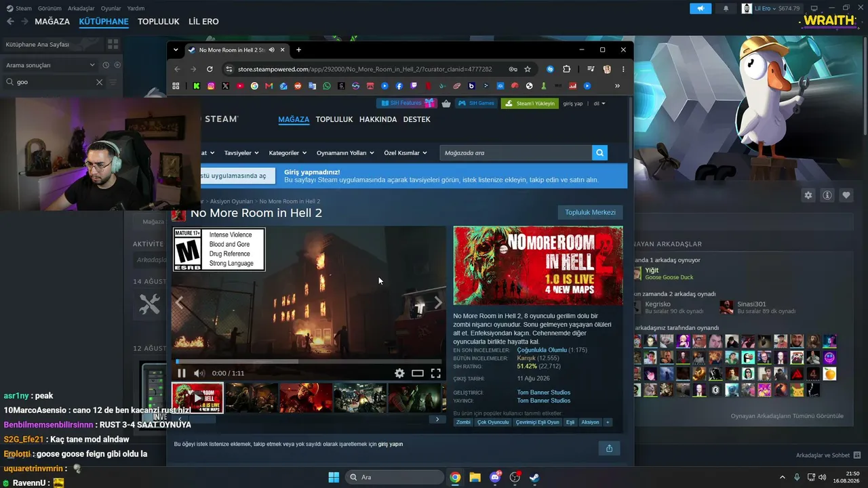Open the Tom Banner Studios developer link
The width and height of the screenshot is (868, 488).
544,392
